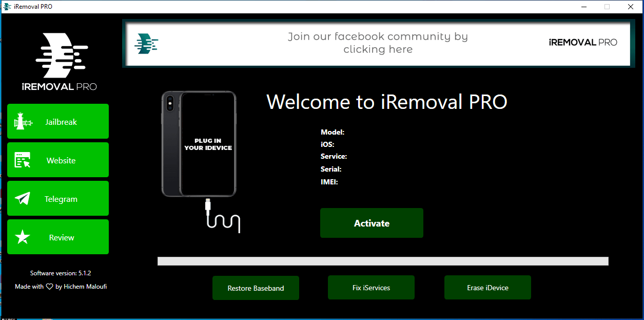Click the Review star icon
This screenshot has height=320, width=644.
tap(22, 237)
